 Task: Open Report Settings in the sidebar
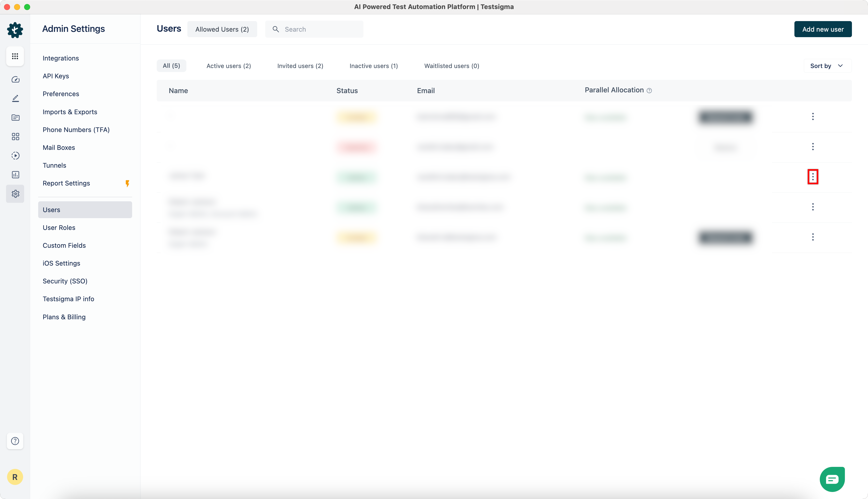67,183
